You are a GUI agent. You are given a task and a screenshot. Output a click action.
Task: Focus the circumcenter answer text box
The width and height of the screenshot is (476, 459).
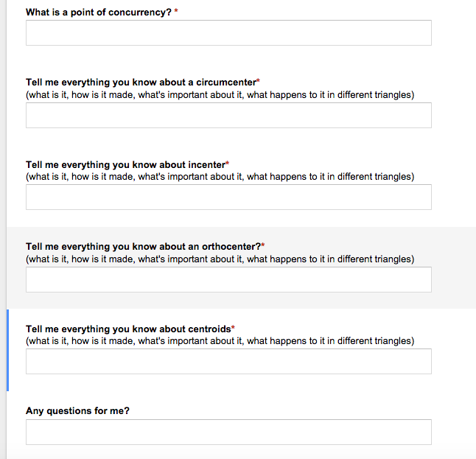coord(228,116)
